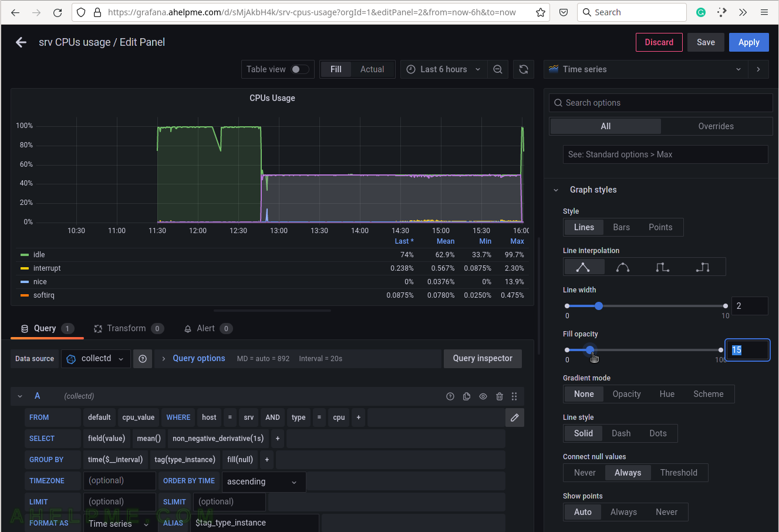This screenshot has height=532, width=779.
Task: Click the Fill opacity value field
Action: tap(747, 350)
